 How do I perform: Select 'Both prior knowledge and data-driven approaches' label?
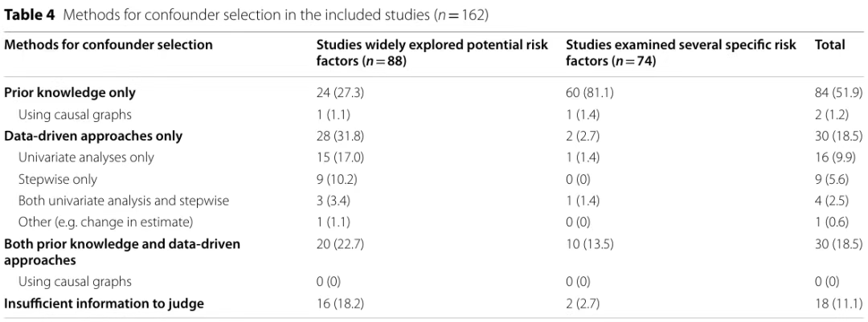[122, 251]
